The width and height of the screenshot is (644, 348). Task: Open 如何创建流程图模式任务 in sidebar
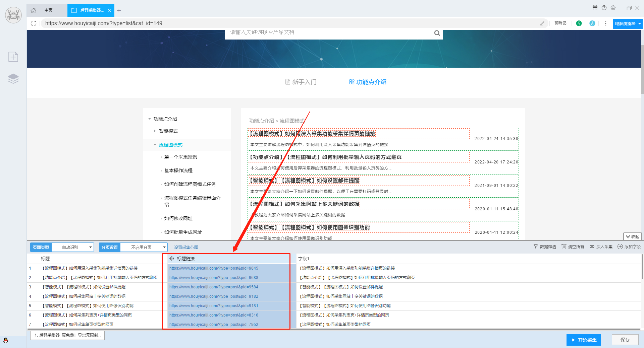pos(190,184)
